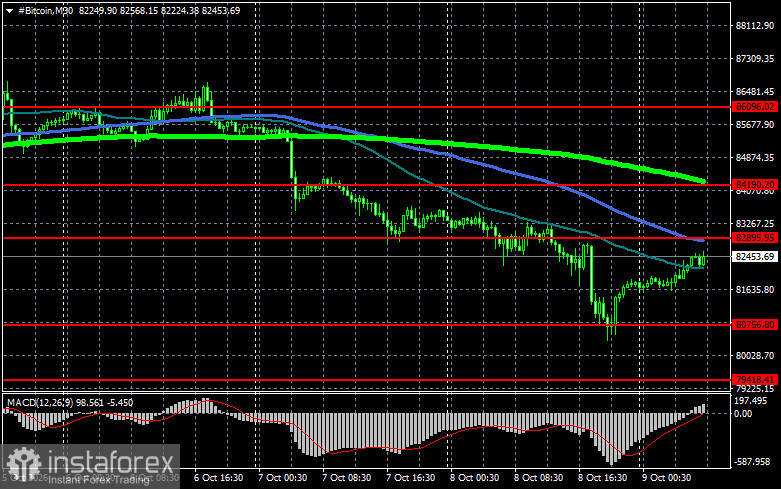Click the 7 Oct 16:30 time label
This screenshot has height=489, width=781.
tap(410, 478)
